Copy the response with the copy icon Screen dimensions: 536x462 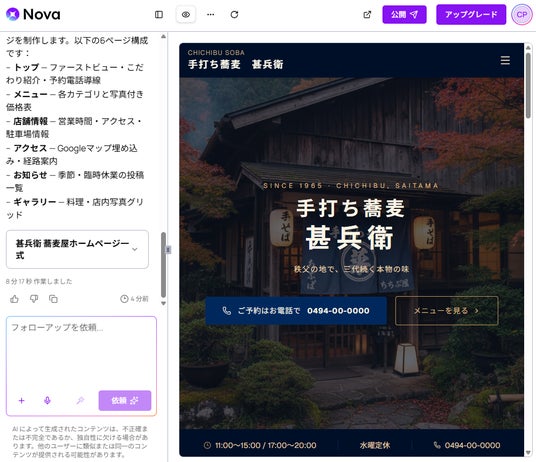coord(53,299)
